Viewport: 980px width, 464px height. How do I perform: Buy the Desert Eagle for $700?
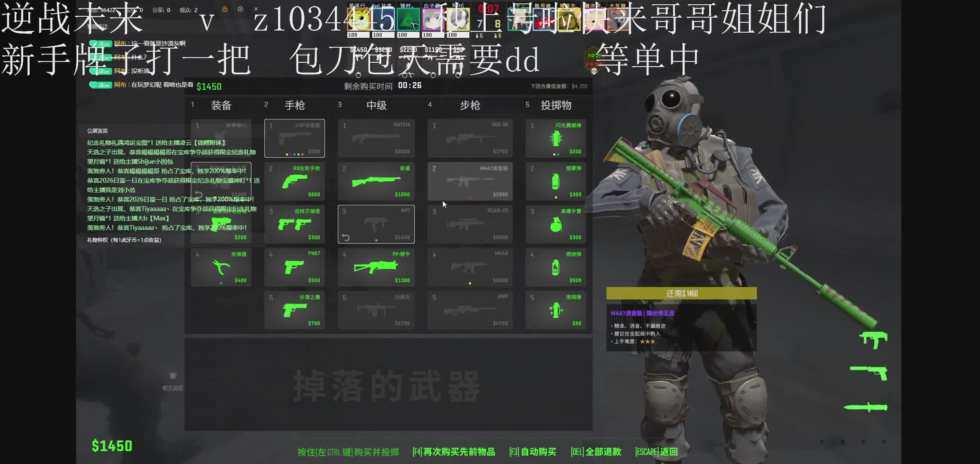click(x=294, y=310)
